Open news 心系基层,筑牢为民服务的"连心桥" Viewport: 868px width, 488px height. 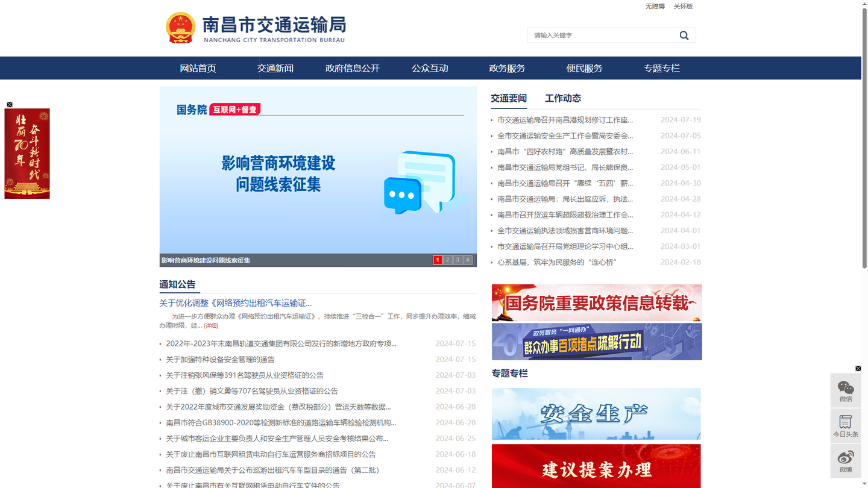557,262
